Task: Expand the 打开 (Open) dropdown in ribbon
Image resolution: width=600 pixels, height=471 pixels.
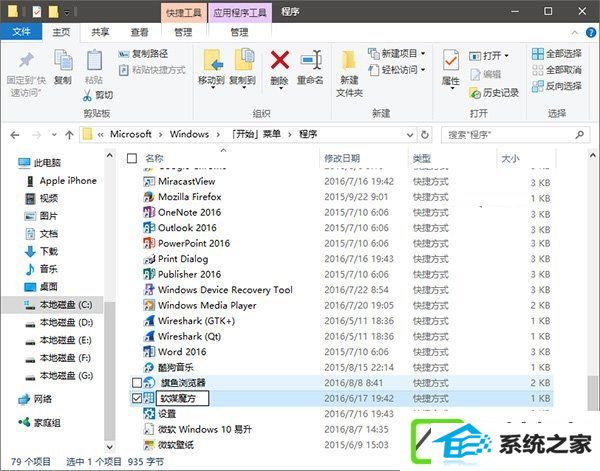Action: 506,56
